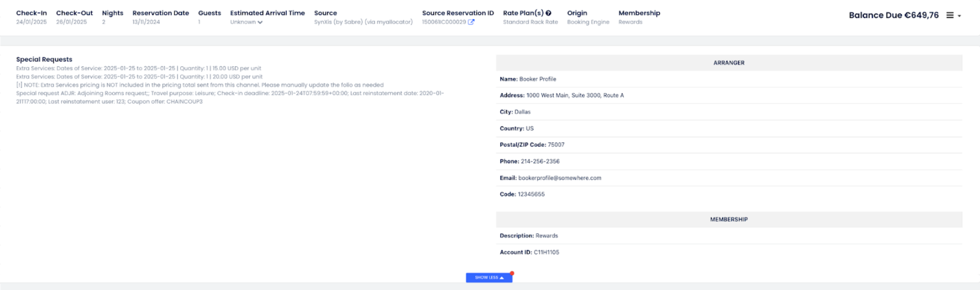Screen dimensions: 980x290
Task: Click the arranger email bookerprofile@somewhere.com
Action: click(x=559, y=178)
